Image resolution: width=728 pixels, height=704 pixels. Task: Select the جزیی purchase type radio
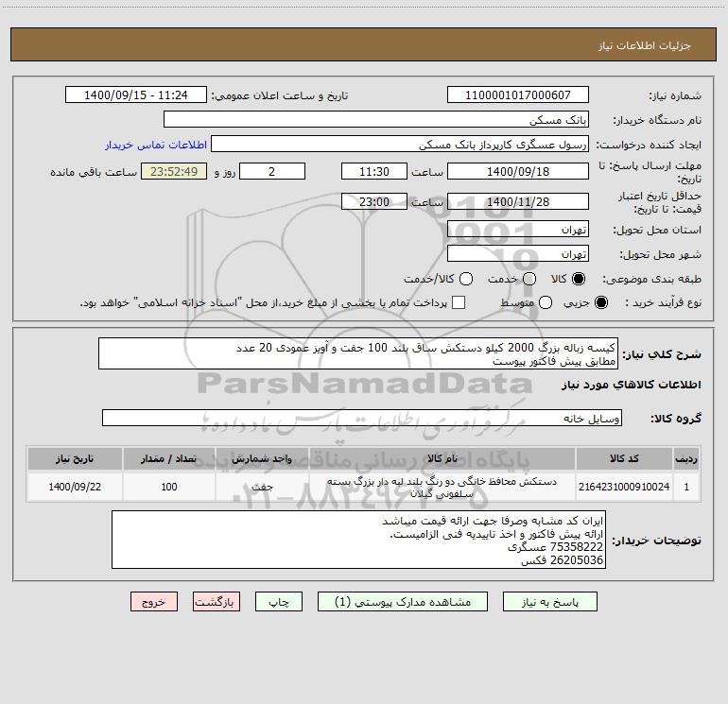coord(600,302)
